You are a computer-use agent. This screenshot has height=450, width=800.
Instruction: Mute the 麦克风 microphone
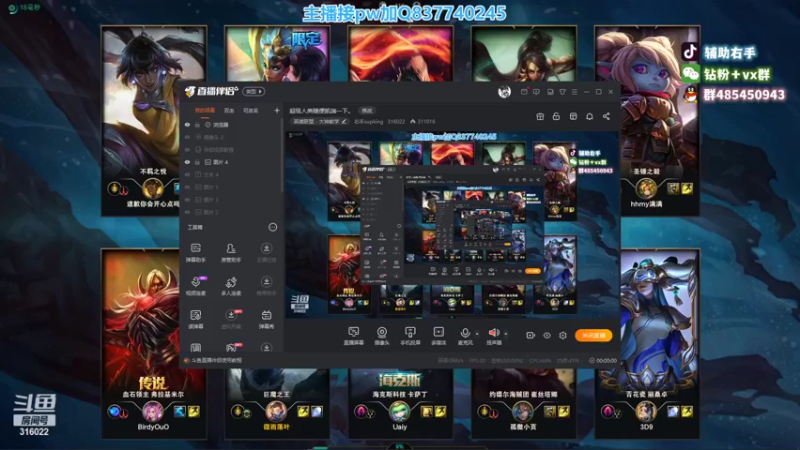465,336
